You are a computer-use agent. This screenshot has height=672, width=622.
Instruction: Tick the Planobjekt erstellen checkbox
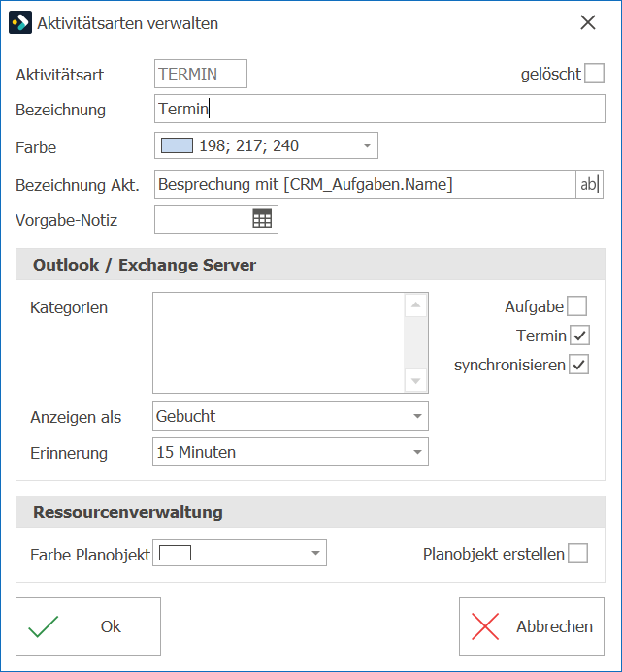[577, 554]
